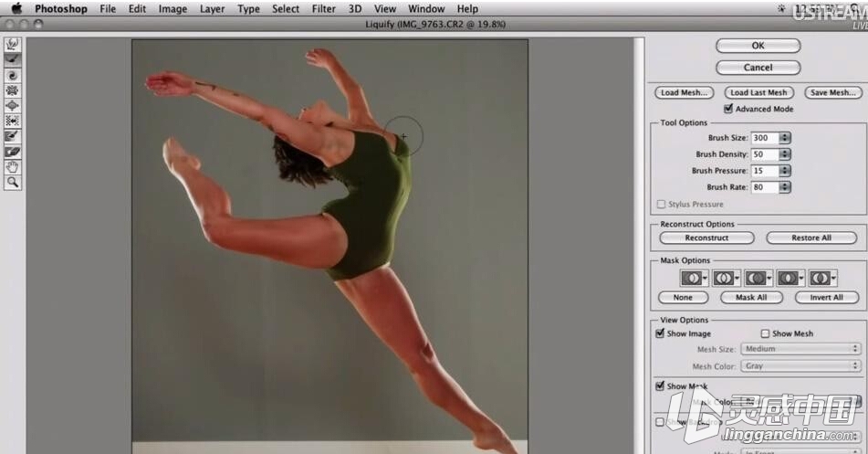Click the Brush Density value field
The width and height of the screenshot is (868, 454).
(765, 154)
